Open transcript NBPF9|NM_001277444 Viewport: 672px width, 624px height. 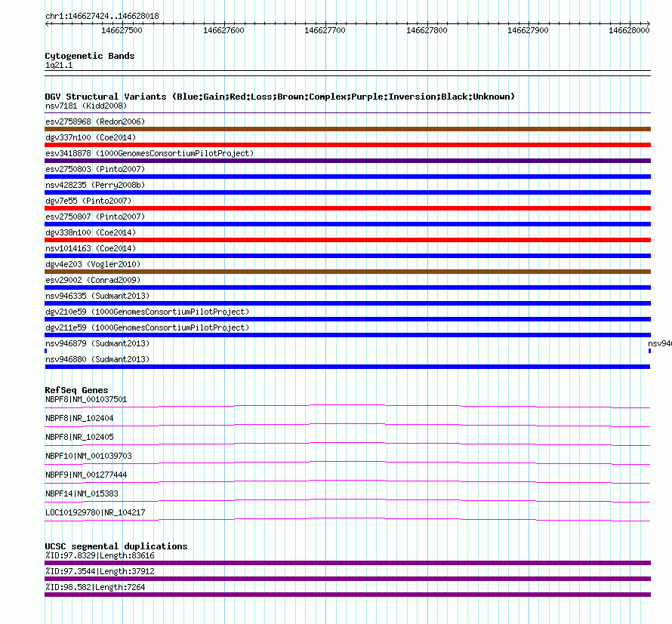86,475
